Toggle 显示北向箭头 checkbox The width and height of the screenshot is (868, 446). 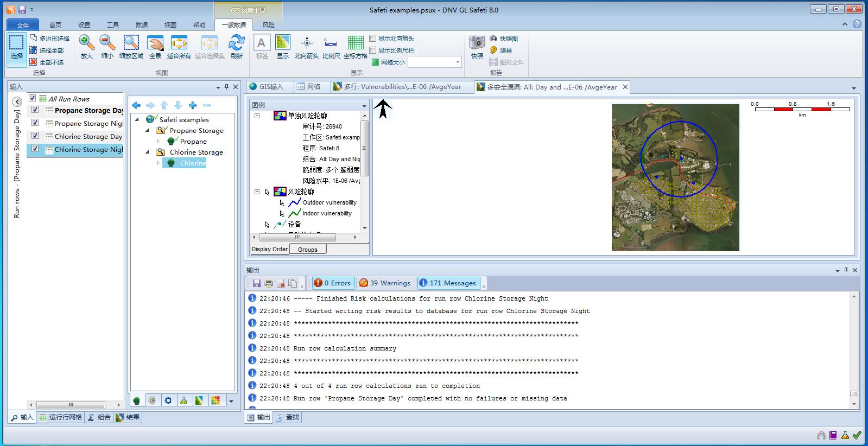(x=373, y=39)
